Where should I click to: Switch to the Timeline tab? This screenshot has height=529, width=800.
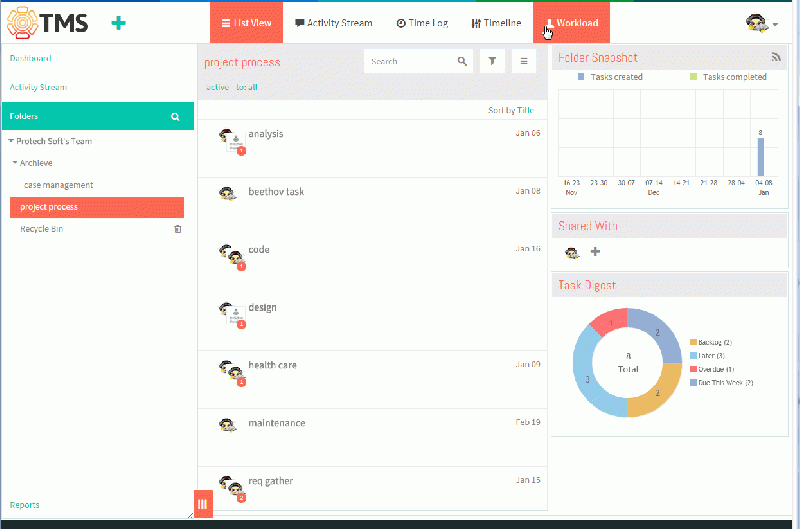click(496, 23)
